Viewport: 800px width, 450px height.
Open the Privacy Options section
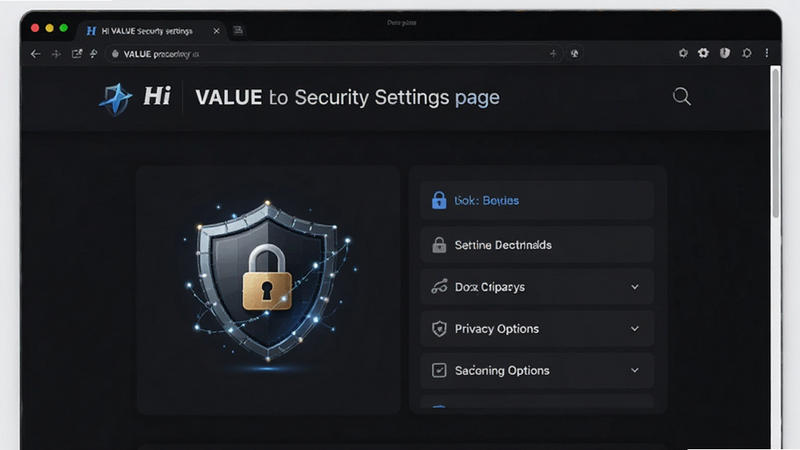tap(537, 329)
